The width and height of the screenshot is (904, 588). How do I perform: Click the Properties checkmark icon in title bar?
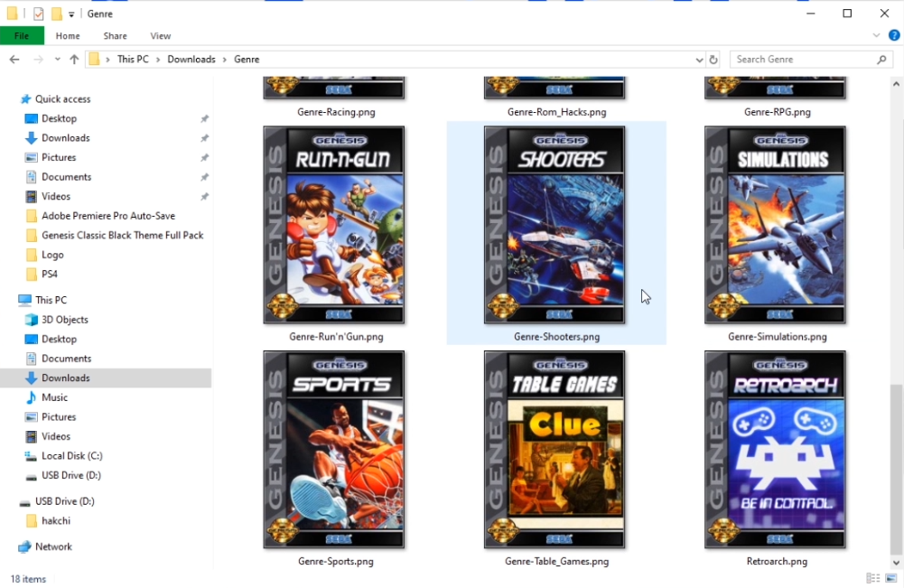click(38, 14)
